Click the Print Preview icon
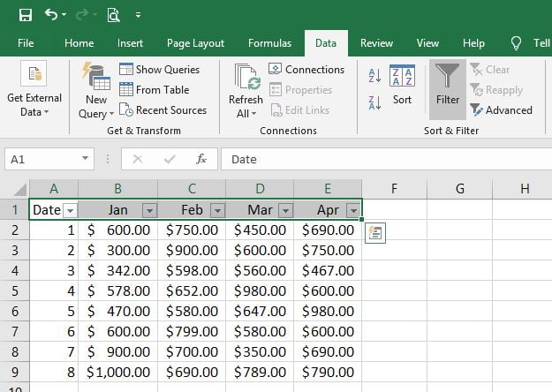Viewport: 552px width, 392px height. pyautogui.click(x=113, y=15)
